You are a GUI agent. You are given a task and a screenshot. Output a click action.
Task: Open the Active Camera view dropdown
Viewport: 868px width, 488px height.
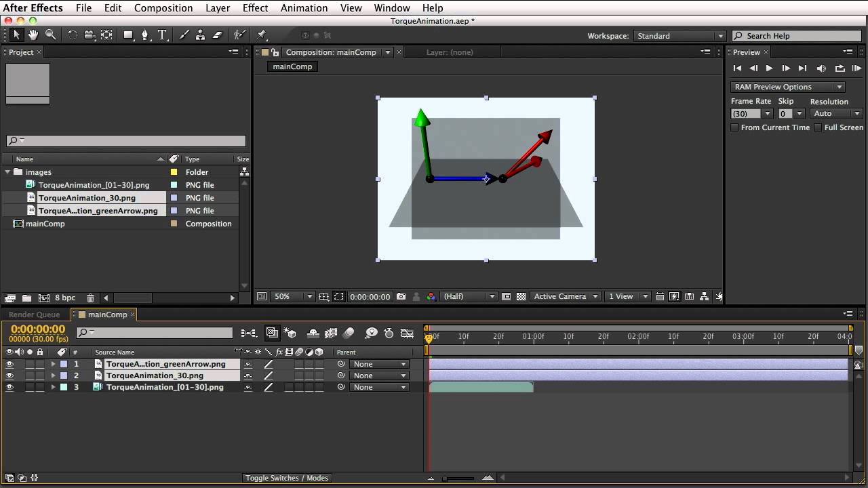point(566,296)
